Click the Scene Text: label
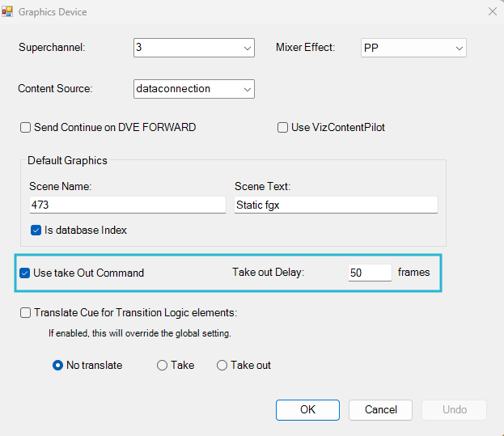The image size is (504, 436). pyautogui.click(x=262, y=186)
